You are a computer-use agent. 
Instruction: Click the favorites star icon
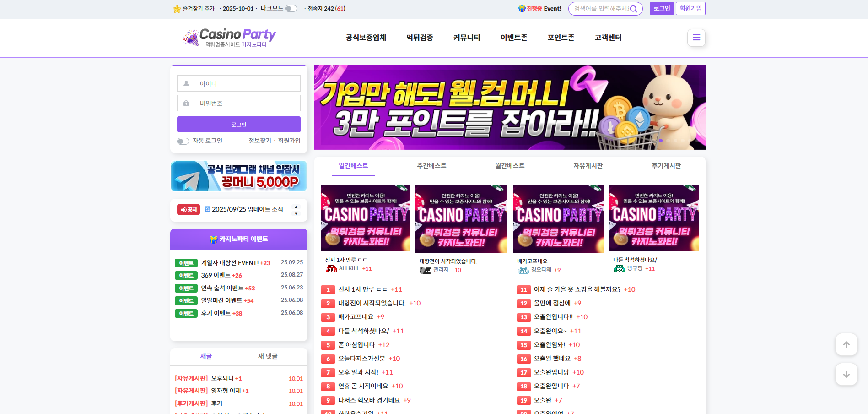177,9
